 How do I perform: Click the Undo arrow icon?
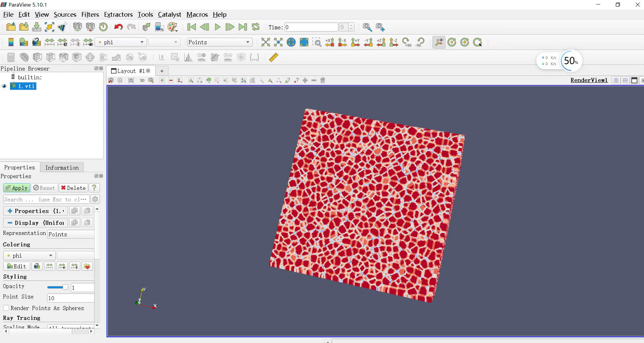[118, 27]
